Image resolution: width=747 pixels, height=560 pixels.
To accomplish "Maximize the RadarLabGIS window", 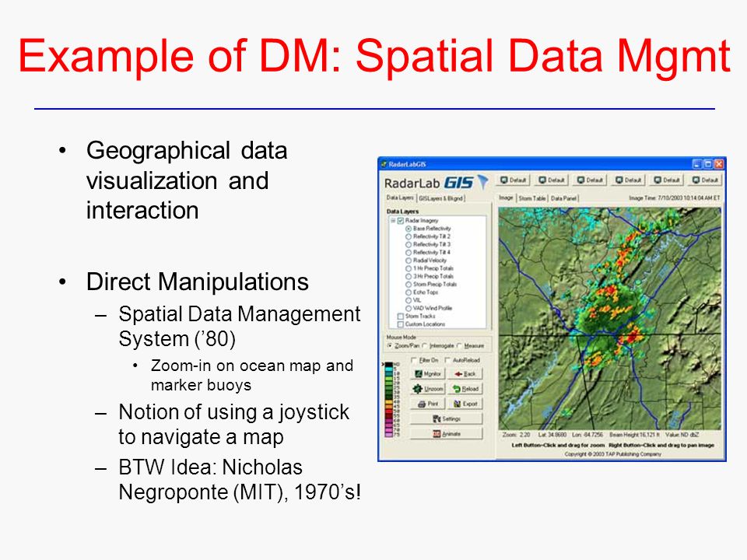I will (708, 164).
